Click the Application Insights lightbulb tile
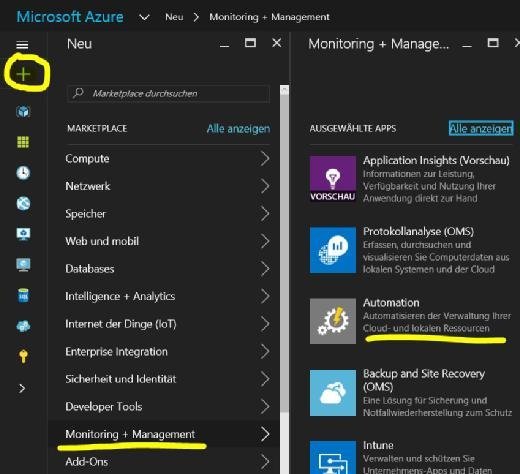Screen dimensions: 520x474 pos(333,179)
